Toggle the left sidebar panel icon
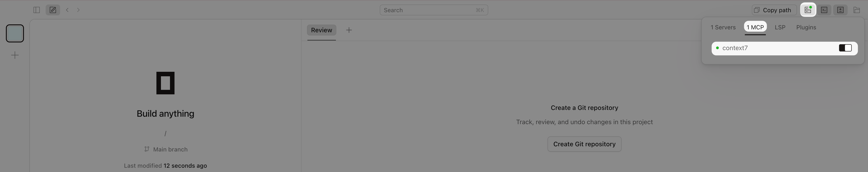Screen dimensions: 868x172 point(37,10)
